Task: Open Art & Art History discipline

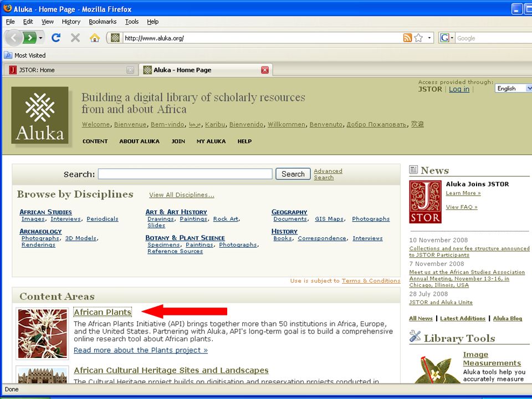Action: coord(176,212)
